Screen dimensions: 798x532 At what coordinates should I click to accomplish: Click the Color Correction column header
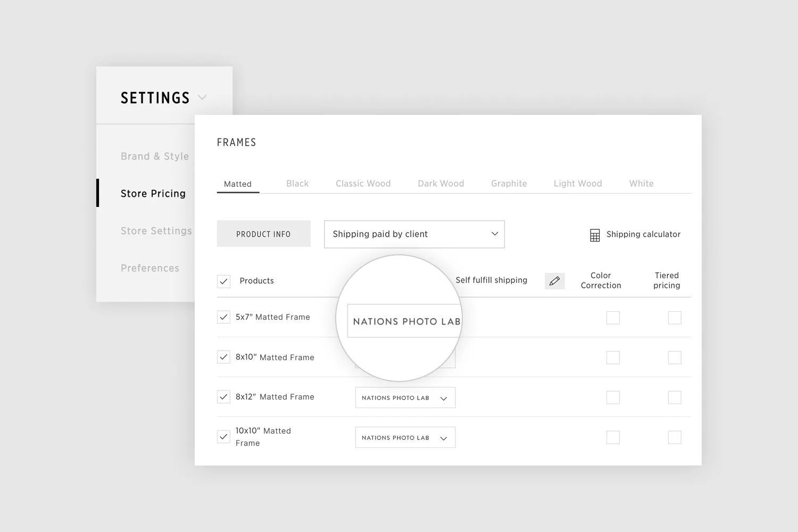[x=601, y=280]
